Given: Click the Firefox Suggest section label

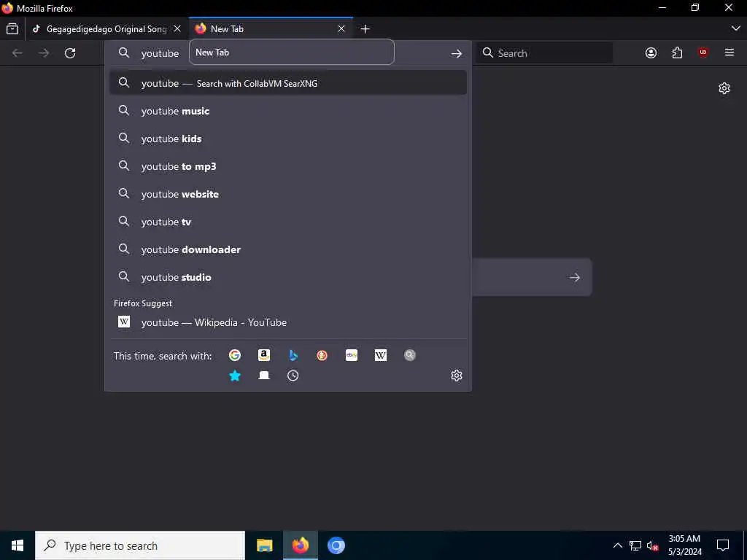Looking at the screenshot, I should click(143, 303).
